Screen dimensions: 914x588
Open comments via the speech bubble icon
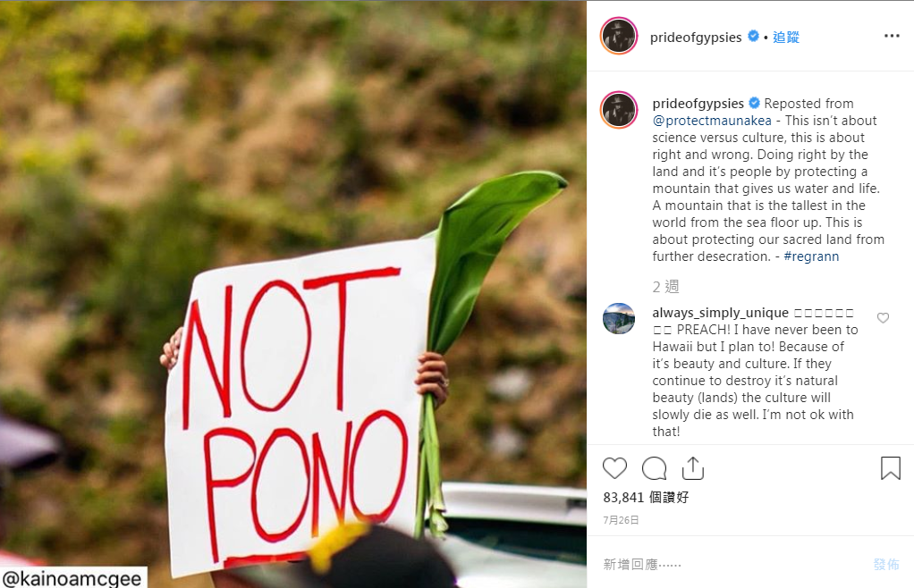654,468
